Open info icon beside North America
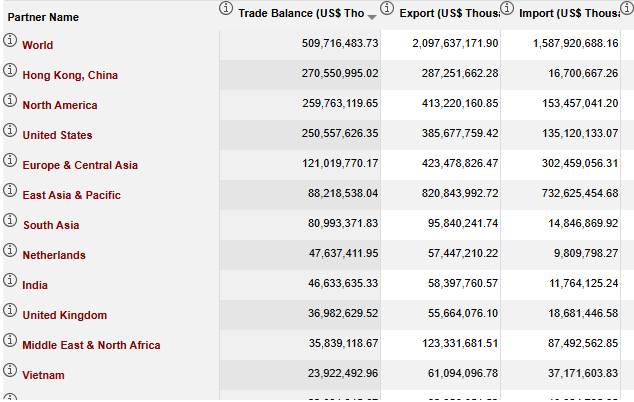 point(10,100)
